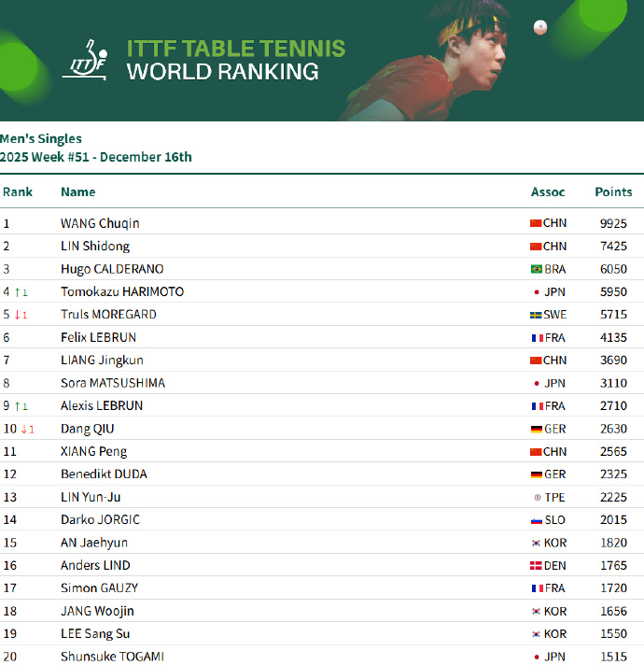Click the Slovenia flag next to SLO

tap(536, 520)
